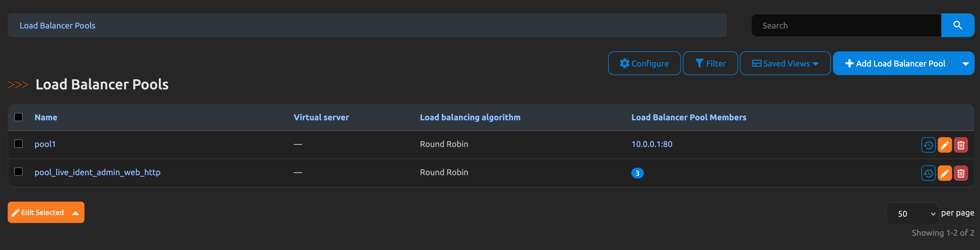Click the search magnifier button

click(957, 26)
